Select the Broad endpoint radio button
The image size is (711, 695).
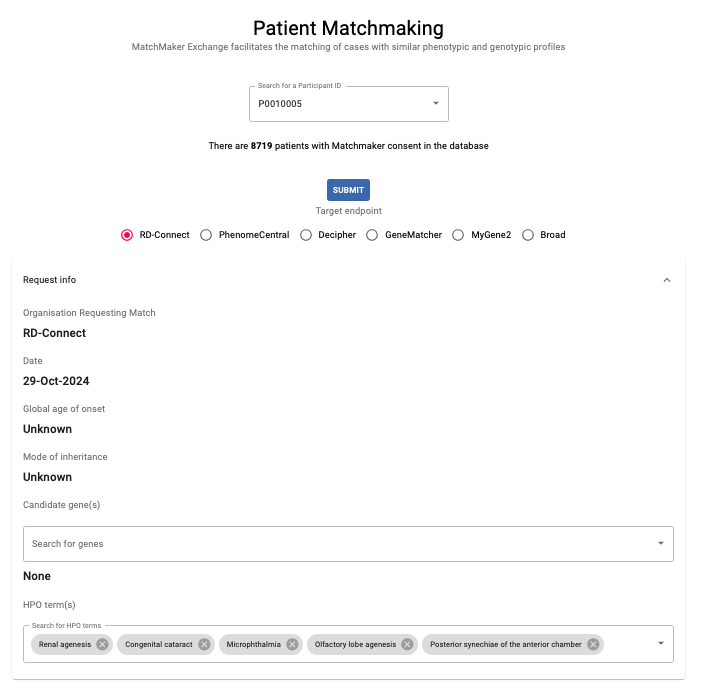point(527,235)
